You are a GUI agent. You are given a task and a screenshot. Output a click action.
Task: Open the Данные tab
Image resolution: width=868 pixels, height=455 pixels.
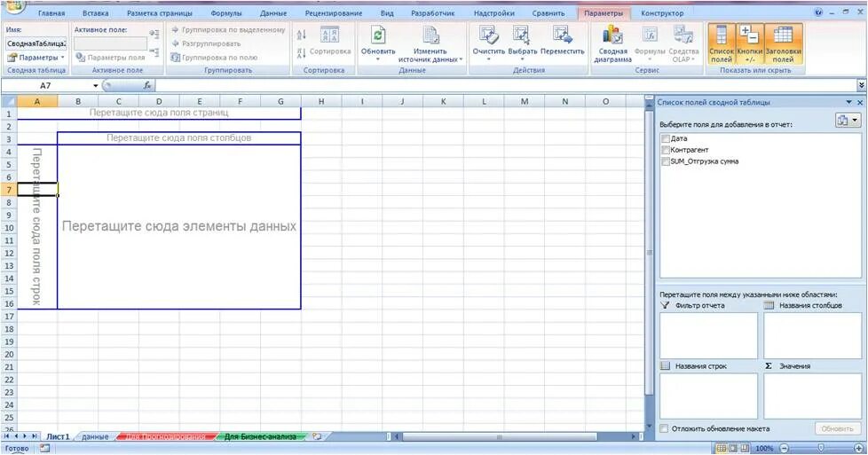tap(273, 12)
